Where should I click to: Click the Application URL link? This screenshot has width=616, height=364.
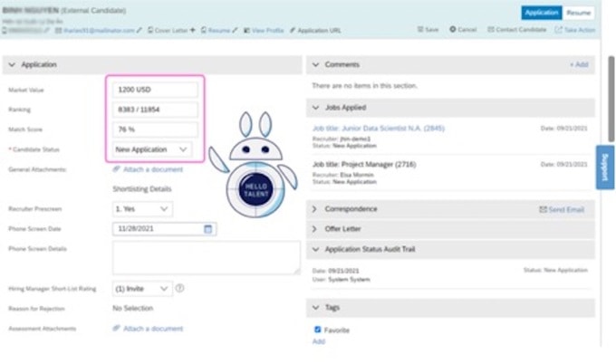(319, 30)
